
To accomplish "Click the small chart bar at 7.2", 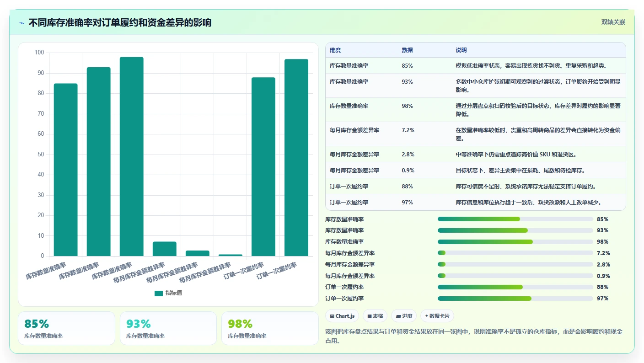I will pyautogui.click(x=165, y=249).
